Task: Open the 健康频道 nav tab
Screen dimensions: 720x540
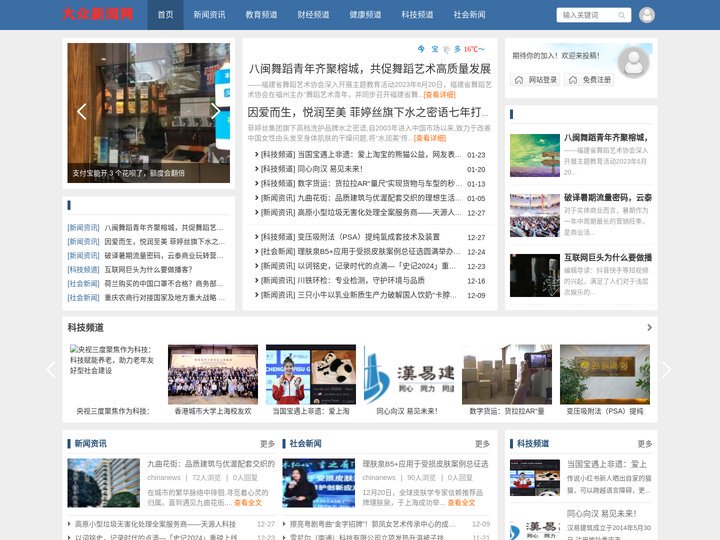Action: point(365,15)
